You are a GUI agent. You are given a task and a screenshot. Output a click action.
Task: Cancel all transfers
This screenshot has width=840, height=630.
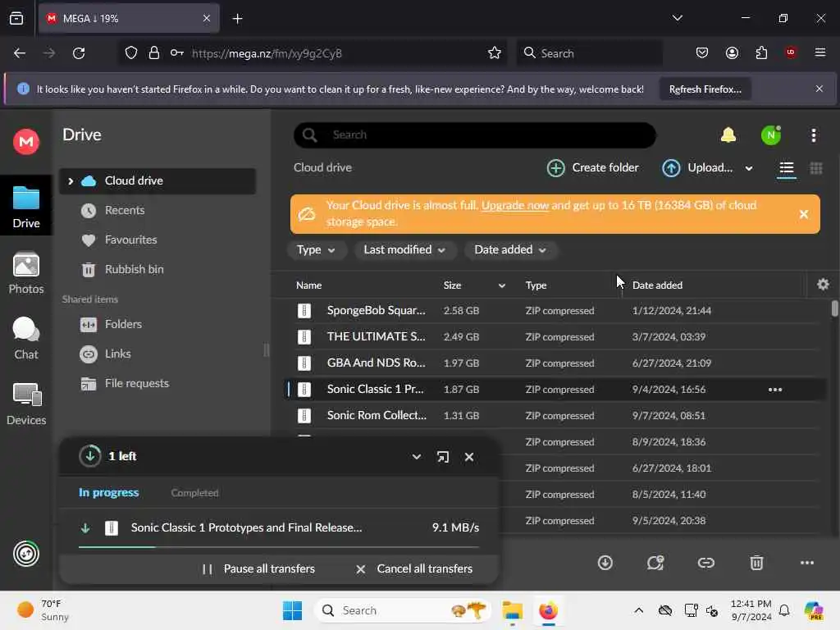414,569
